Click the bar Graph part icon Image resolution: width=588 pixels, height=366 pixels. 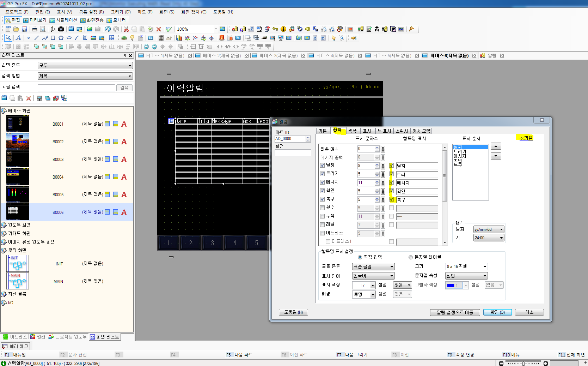coord(179,38)
